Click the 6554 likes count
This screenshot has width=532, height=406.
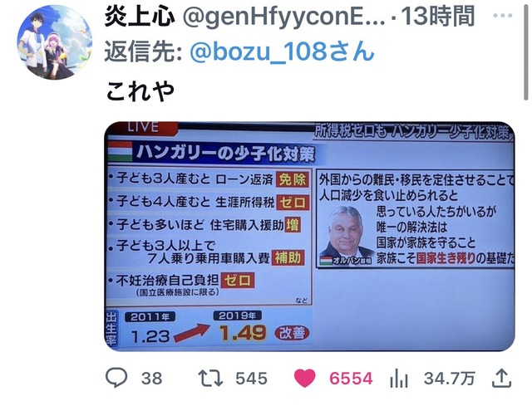pyautogui.click(x=351, y=379)
